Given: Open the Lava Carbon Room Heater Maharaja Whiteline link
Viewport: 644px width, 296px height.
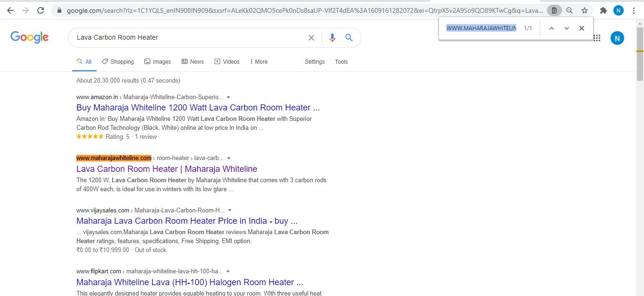Looking at the screenshot, I should pos(166,169).
